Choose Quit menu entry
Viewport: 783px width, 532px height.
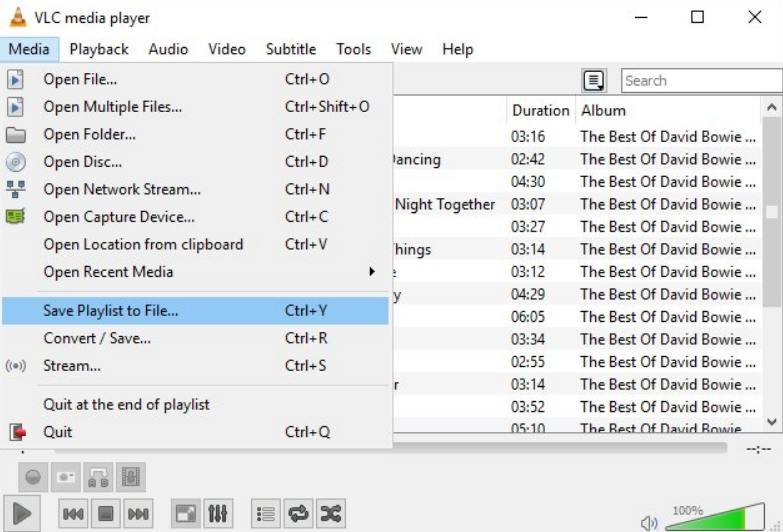(195, 432)
